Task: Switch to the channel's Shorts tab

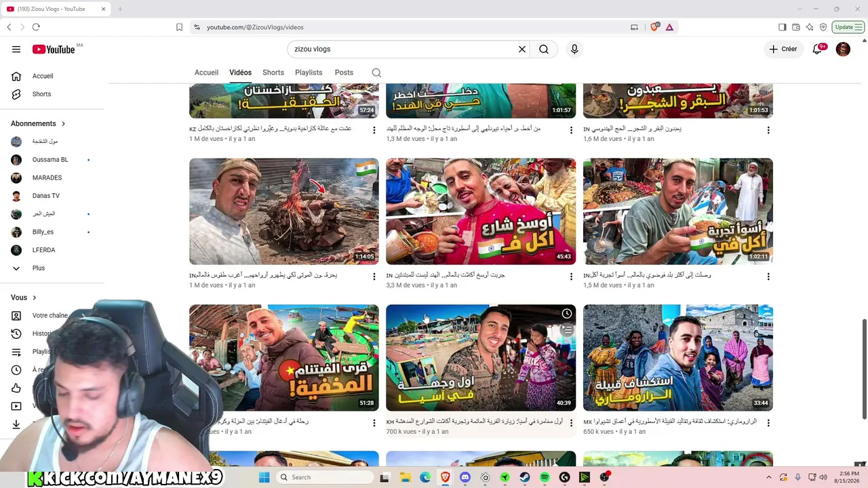Action: 273,73
